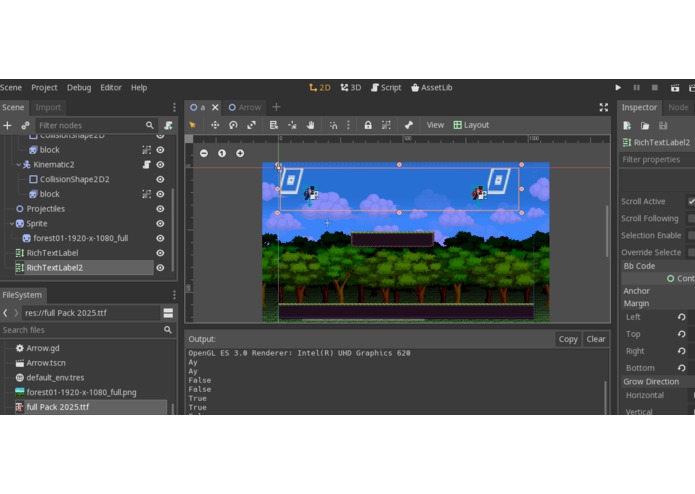The image size is (695, 494).
Task: Stop the running scene
Action: click(655, 88)
